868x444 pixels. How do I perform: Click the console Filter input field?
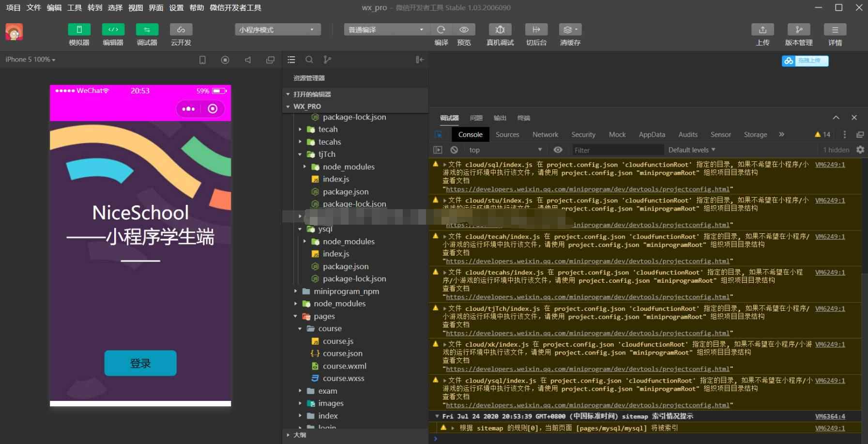point(617,150)
